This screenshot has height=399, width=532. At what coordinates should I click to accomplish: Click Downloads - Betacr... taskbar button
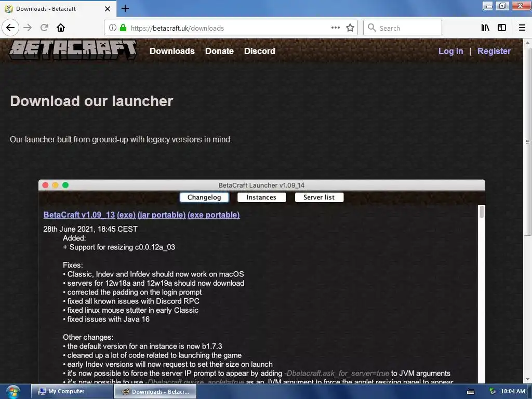(x=155, y=392)
